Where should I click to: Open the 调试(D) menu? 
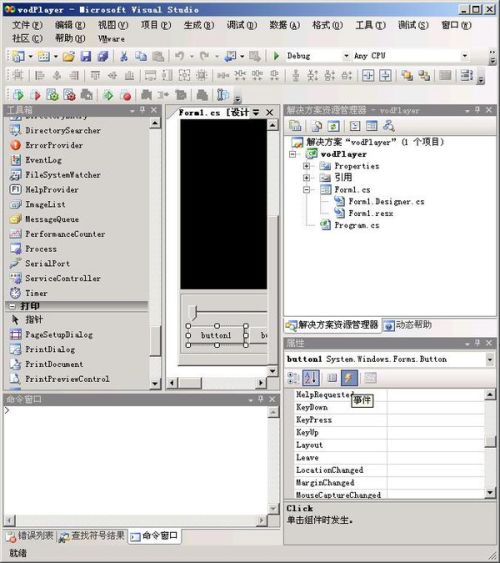(x=242, y=25)
